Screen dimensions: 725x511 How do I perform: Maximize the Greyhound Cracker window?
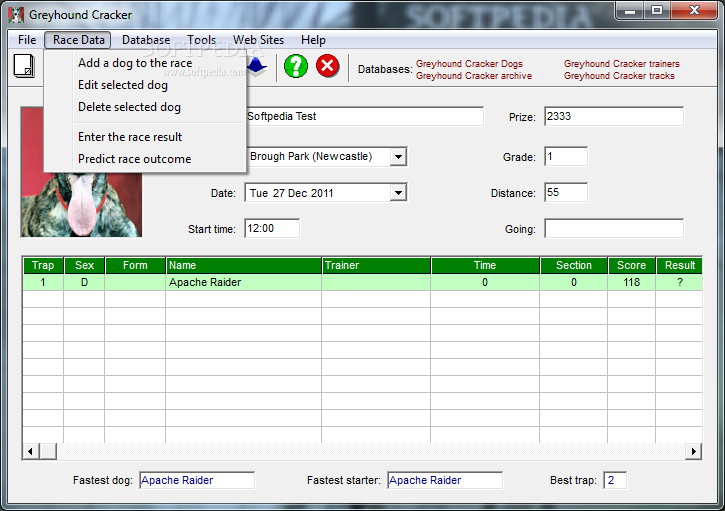point(657,10)
